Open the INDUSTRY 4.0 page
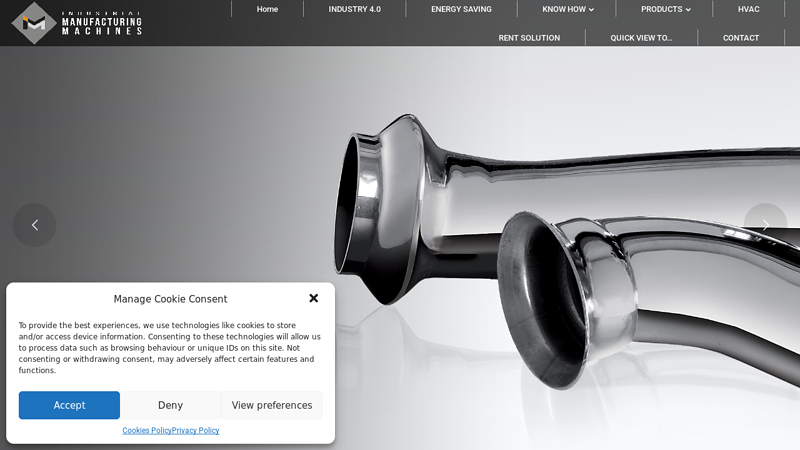The image size is (800, 450). [x=355, y=9]
